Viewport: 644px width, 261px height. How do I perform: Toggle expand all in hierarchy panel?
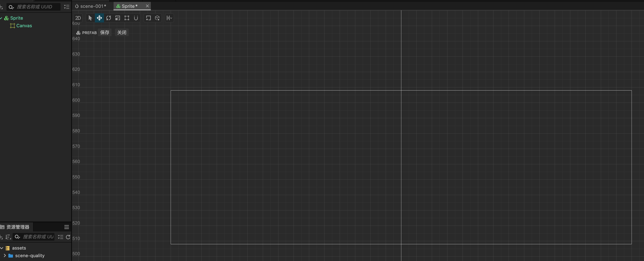pos(66,7)
